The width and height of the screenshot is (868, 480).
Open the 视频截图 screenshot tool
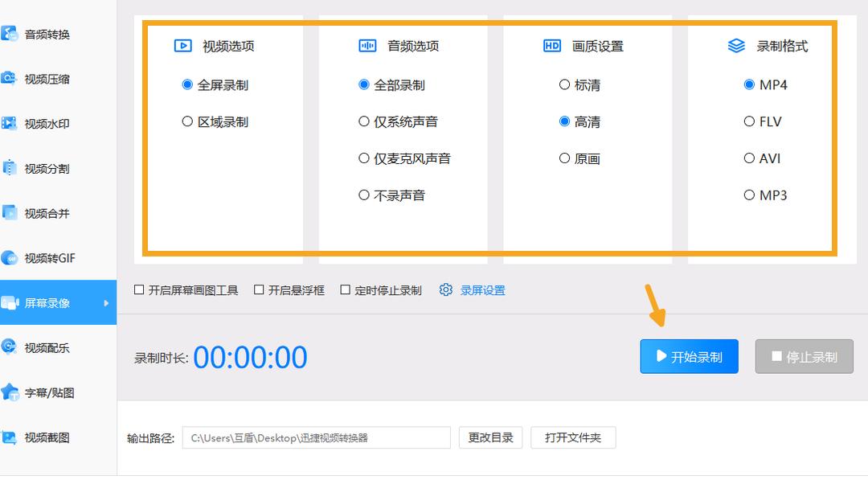48,437
